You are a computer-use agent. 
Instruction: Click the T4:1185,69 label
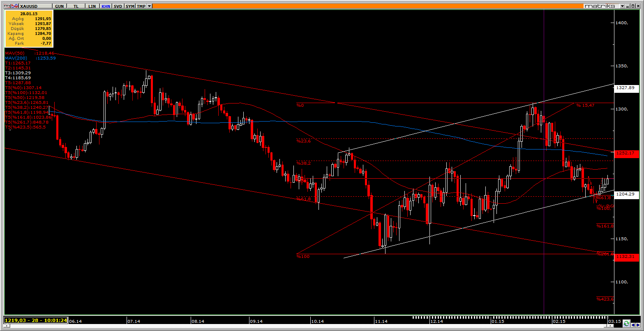18,78
